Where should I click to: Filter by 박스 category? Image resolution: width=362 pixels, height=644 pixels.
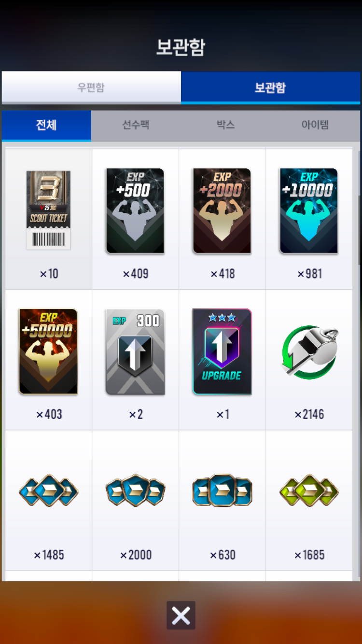click(x=225, y=126)
